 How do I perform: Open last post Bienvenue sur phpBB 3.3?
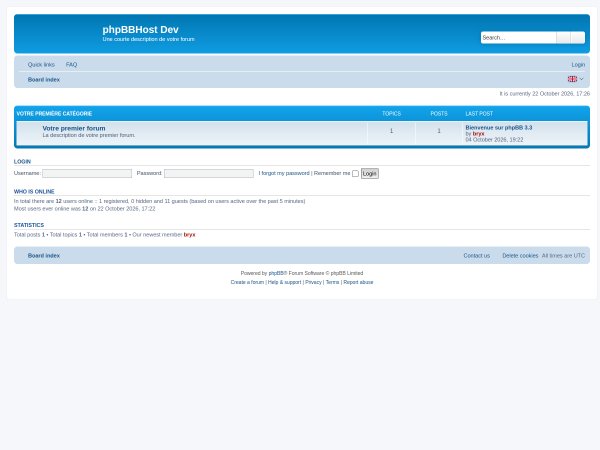tap(499, 127)
